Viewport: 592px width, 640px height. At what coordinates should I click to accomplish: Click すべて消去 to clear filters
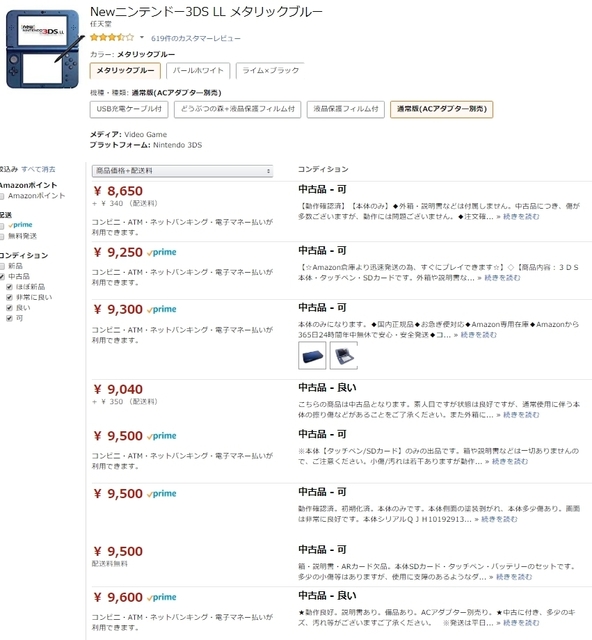tap(38, 169)
